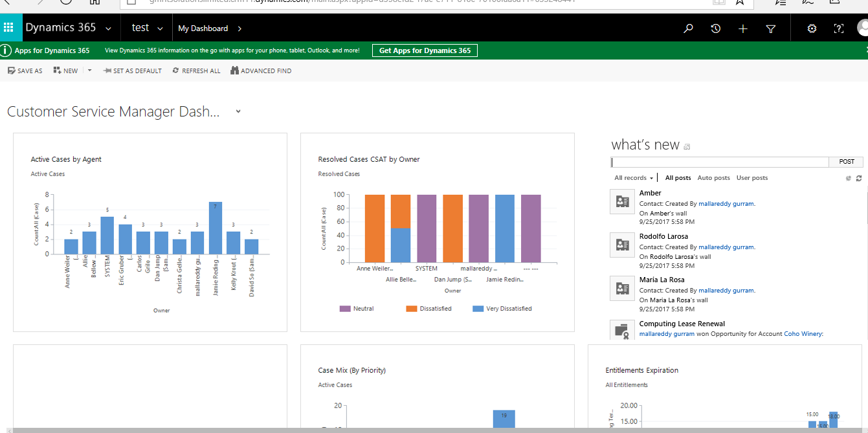Click Get Apps for Dynamics 365 button
This screenshot has height=433, width=868.
pos(425,50)
